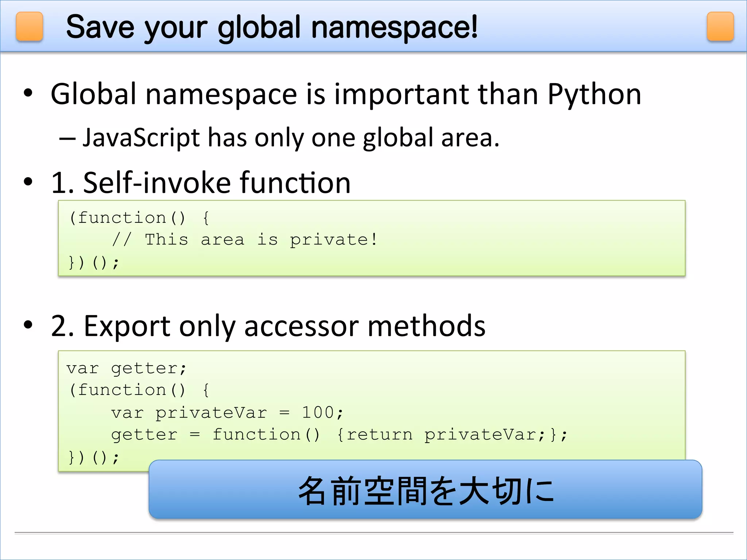This screenshot has width=747, height=560.
Task: Click the 'getter = function() {return privateVar;};' line
Action: pyautogui.click(x=340, y=435)
